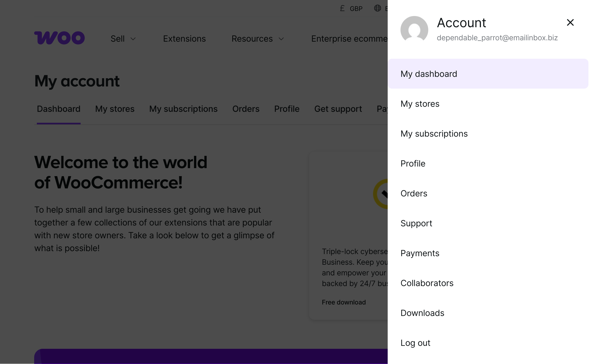Open Collaborators in Account panel

[427, 283]
